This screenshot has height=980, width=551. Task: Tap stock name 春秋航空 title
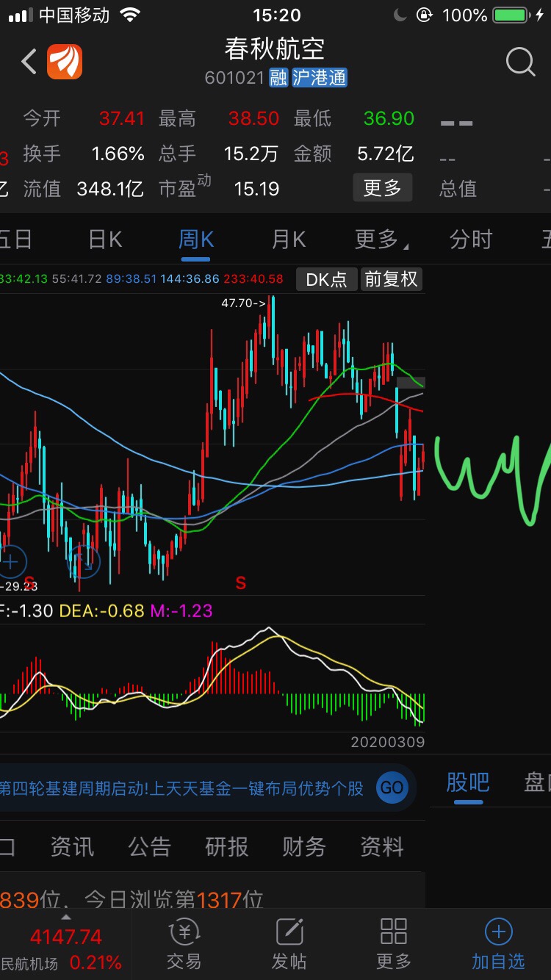pyautogui.click(x=275, y=48)
